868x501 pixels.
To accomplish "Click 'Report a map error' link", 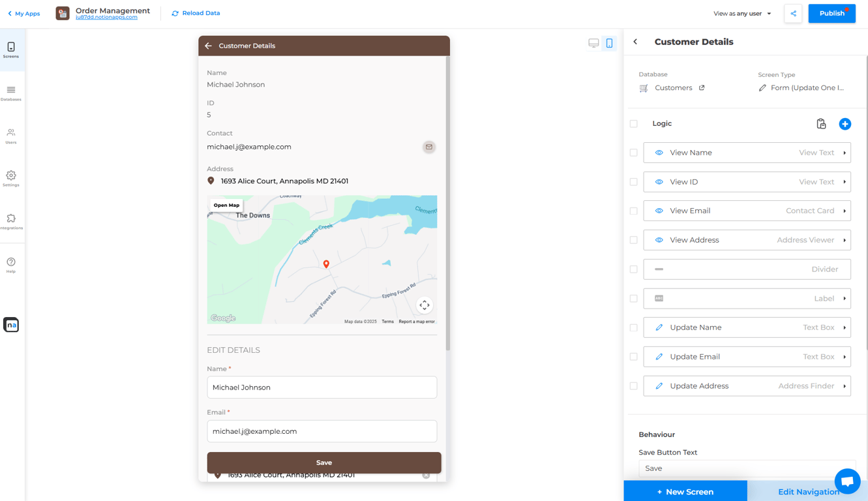I will click(417, 322).
